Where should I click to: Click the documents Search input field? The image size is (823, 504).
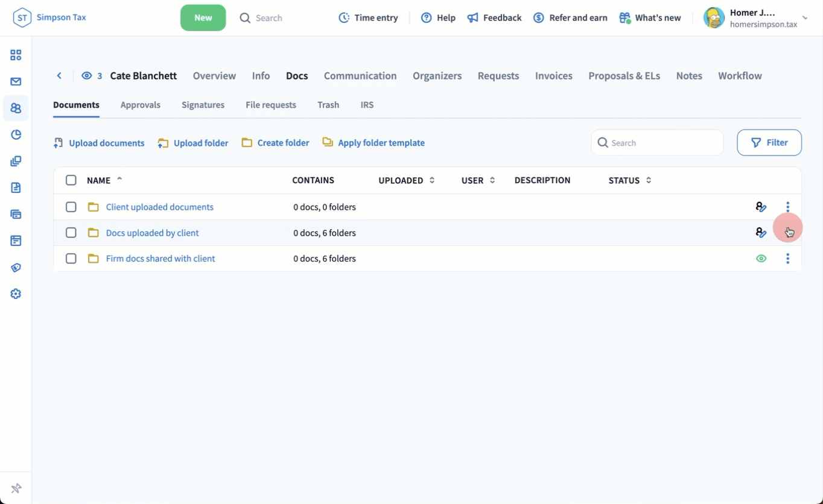pos(664,143)
